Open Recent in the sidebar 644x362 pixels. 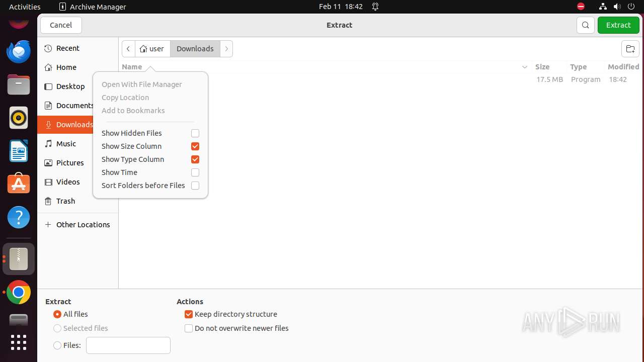pyautogui.click(x=78, y=48)
